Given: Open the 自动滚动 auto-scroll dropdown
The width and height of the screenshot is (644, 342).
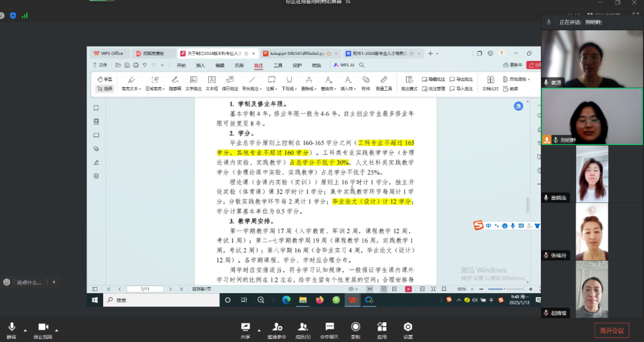Looking at the screenshot, I should (x=527, y=79).
